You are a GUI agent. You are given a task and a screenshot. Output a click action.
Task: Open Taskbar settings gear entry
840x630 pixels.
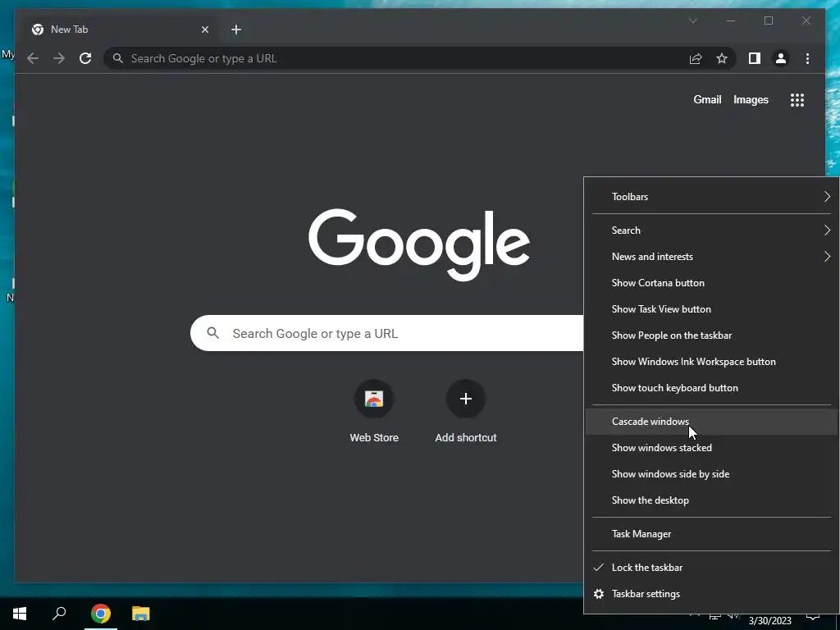tap(711, 594)
